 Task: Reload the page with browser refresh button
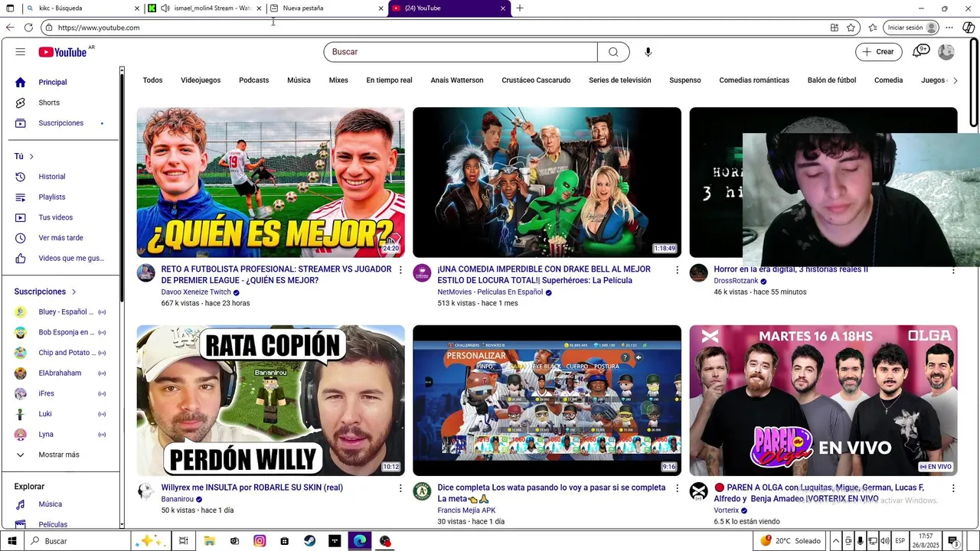point(28,28)
